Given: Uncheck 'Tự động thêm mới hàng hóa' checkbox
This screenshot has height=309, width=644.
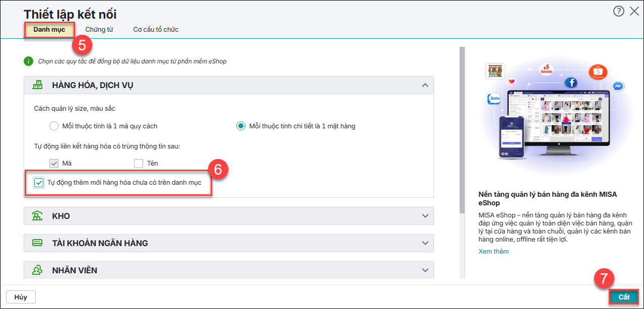Looking at the screenshot, I should click(x=39, y=183).
